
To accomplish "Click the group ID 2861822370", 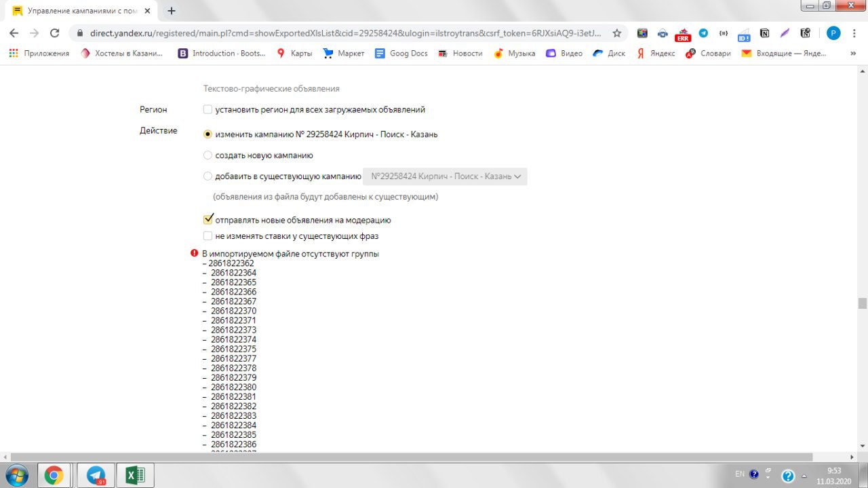I will pos(233,311).
